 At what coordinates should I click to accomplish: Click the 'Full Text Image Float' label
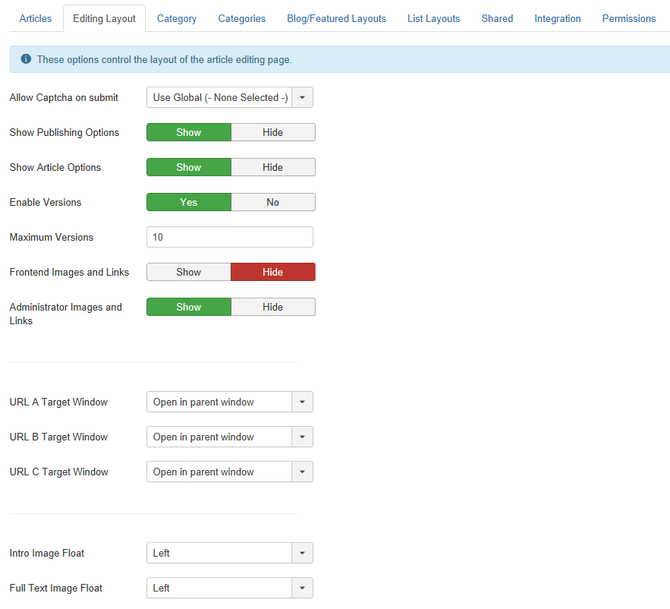[x=56, y=588]
